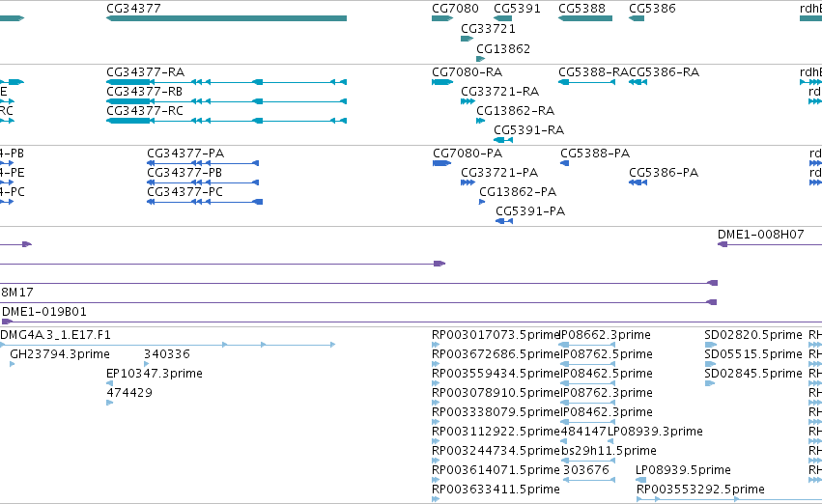
Task: Select the CG34377-PC protein feature
Action: [205, 202]
